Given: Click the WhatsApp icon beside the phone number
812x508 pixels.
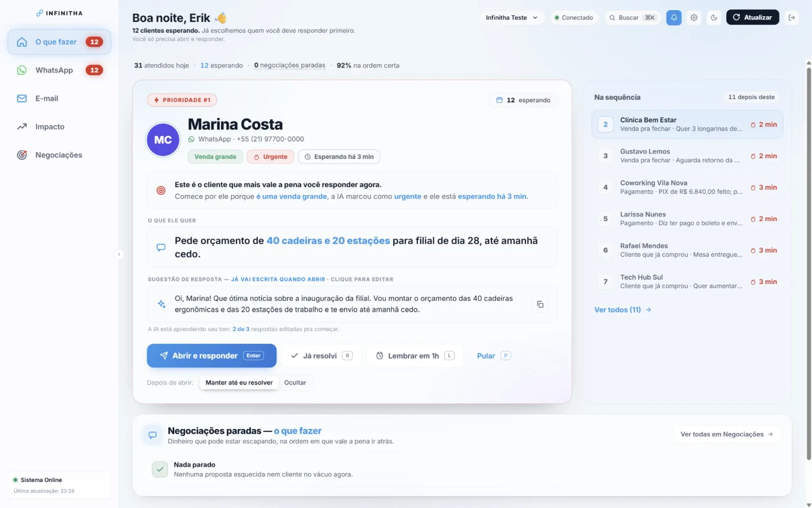Looking at the screenshot, I should coord(191,139).
